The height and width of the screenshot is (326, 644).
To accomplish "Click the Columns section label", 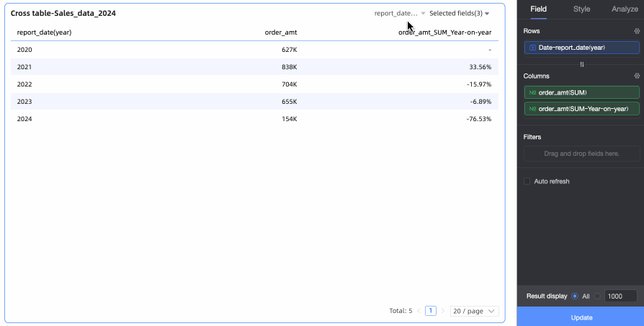I will (536, 76).
